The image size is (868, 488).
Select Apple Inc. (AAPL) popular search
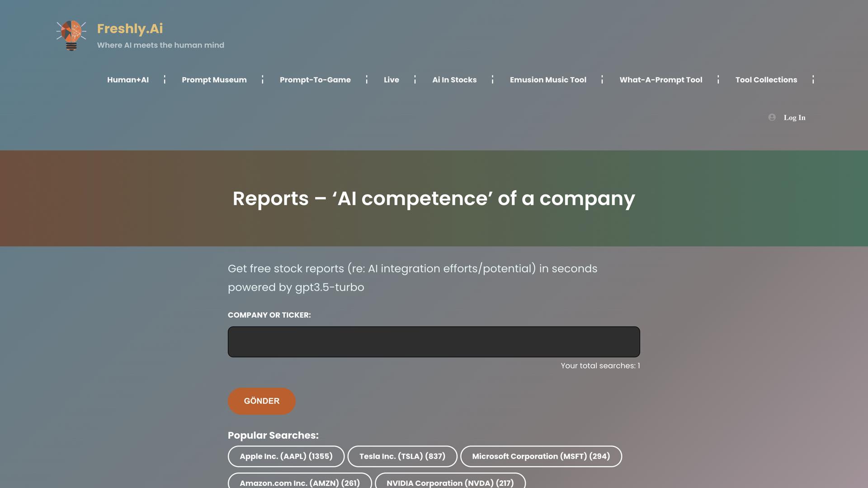pos(286,456)
